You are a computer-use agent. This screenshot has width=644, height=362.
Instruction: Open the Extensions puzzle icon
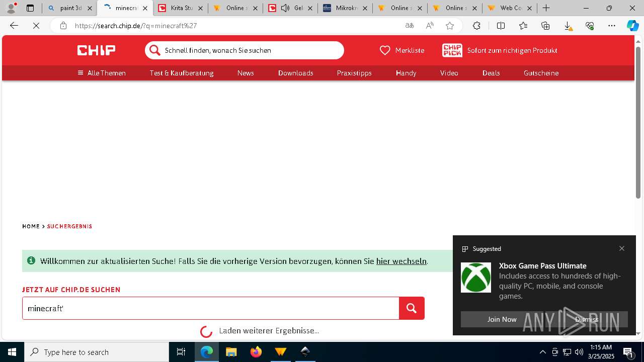(476, 26)
